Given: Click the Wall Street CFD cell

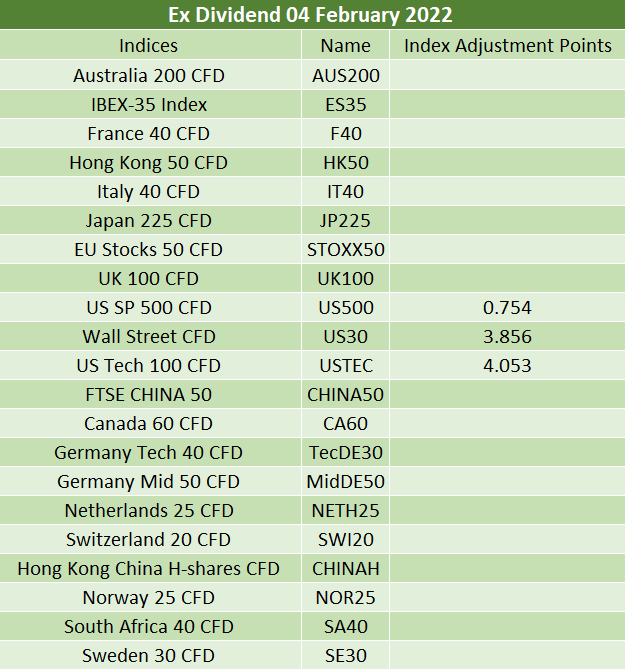Looking at the screenshot, I should point(149,337).
